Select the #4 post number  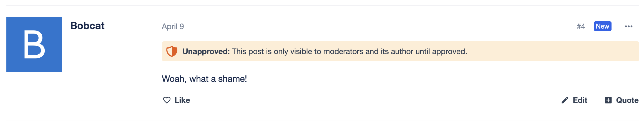(581, 26)
